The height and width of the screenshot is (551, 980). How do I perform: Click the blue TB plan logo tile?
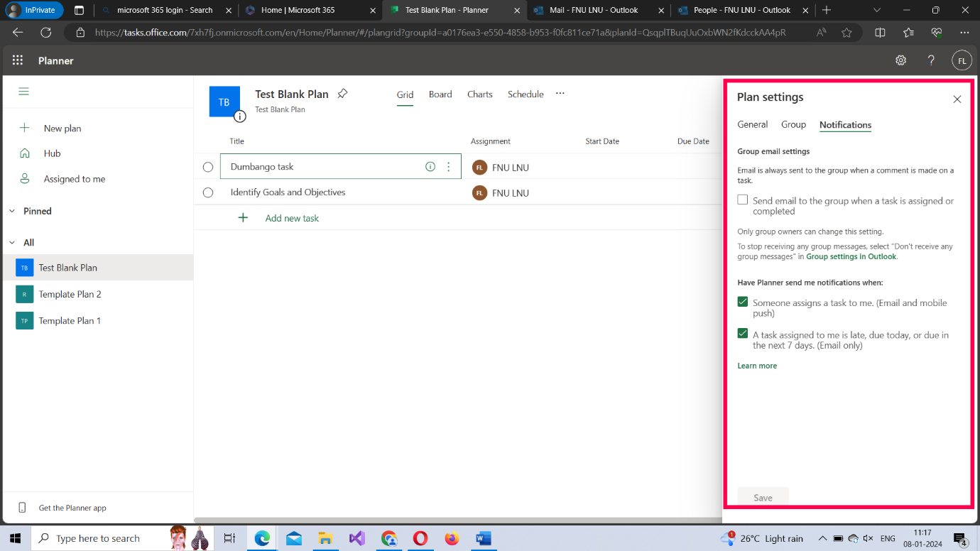tap(224, 102)
